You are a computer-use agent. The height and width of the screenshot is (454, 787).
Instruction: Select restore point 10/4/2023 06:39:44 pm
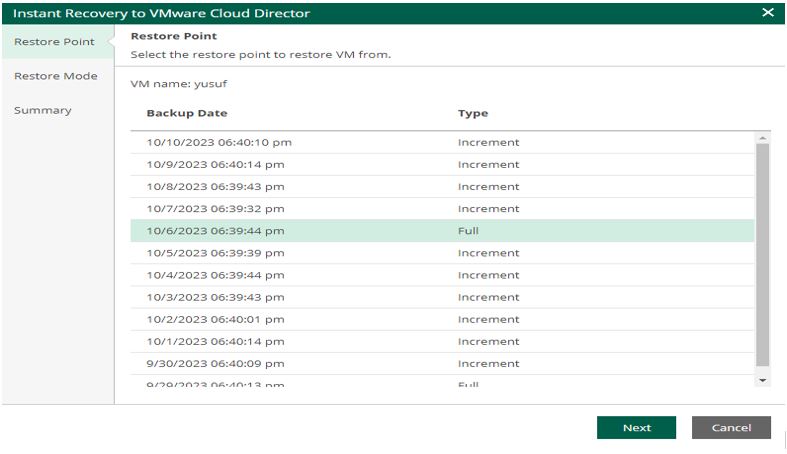[442, 275]
